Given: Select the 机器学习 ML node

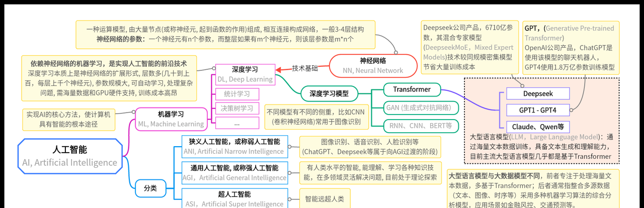Looking at the screenshot, I should [x=171, y=119].
